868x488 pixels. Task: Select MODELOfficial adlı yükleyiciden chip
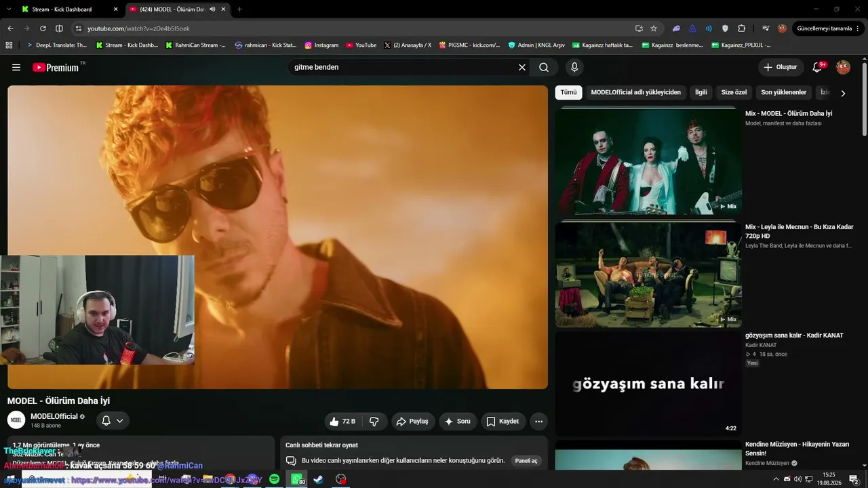pyautogui.click(x=635, y=92)
